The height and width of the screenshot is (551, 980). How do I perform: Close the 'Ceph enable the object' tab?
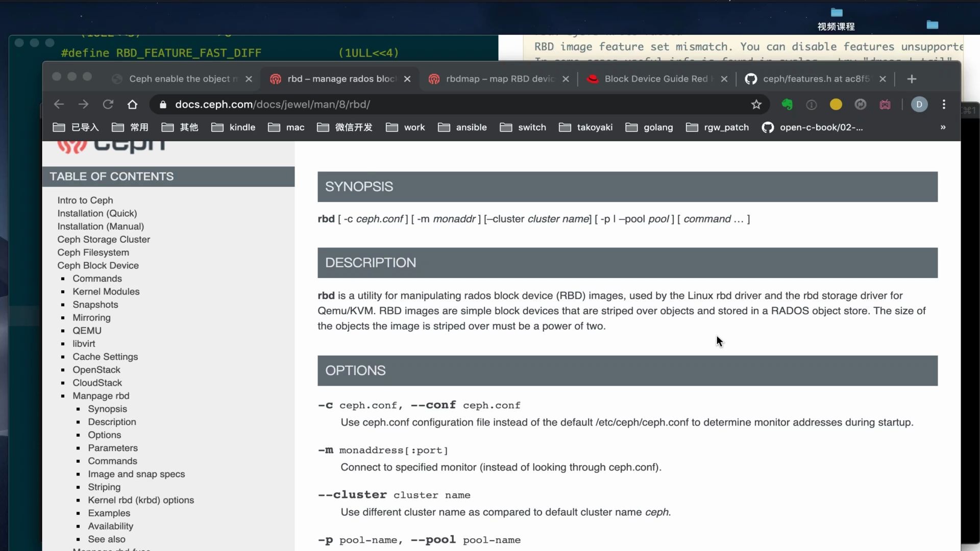click(249, 79)
